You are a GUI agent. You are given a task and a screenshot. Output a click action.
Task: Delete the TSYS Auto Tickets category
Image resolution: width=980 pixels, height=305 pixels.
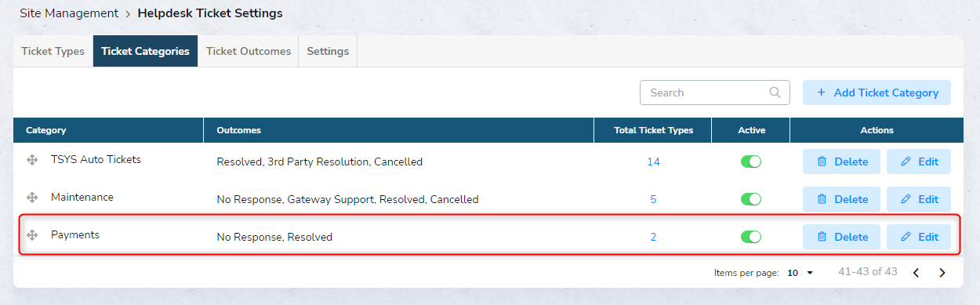841,162
